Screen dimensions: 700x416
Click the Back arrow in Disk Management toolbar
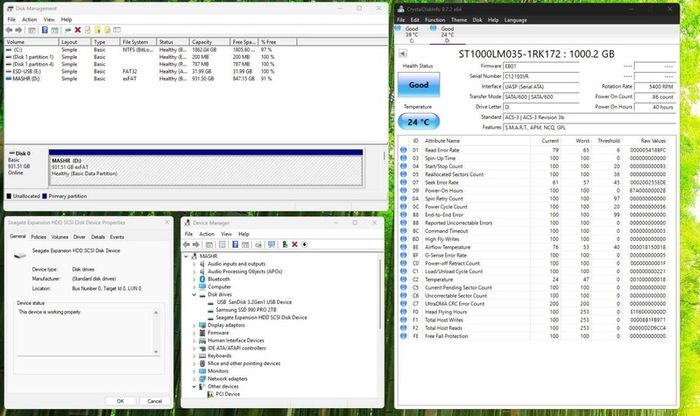[x=9, y=30]
